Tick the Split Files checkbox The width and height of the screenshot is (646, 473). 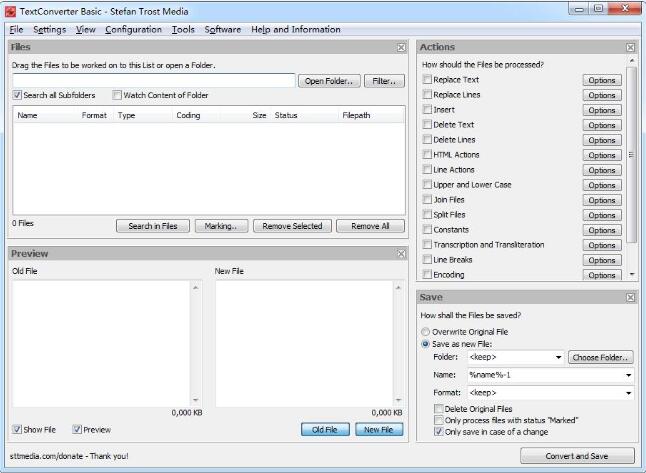pos(427,215)
